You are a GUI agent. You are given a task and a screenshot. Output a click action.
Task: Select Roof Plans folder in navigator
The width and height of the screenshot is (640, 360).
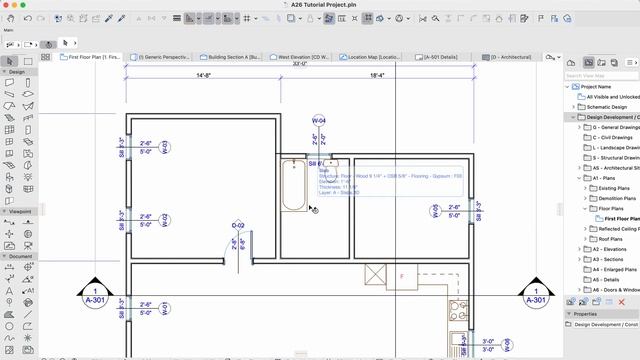(606, 239)
